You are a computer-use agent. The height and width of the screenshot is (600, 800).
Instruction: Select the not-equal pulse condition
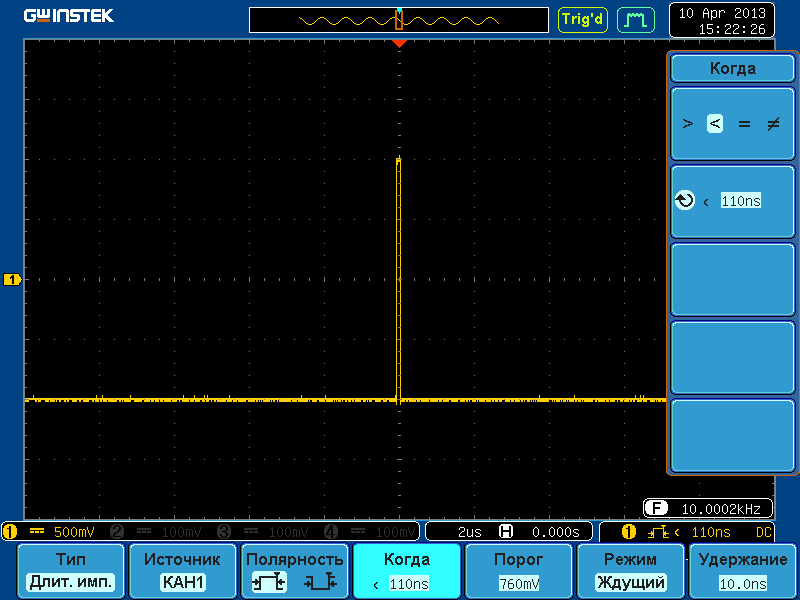tap(772, 124)
